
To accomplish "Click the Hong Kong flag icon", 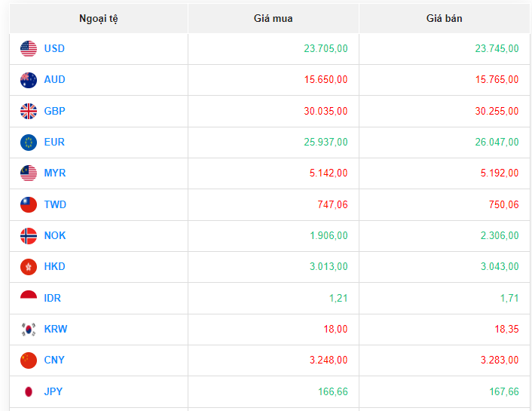I will [x=29, y=267].
